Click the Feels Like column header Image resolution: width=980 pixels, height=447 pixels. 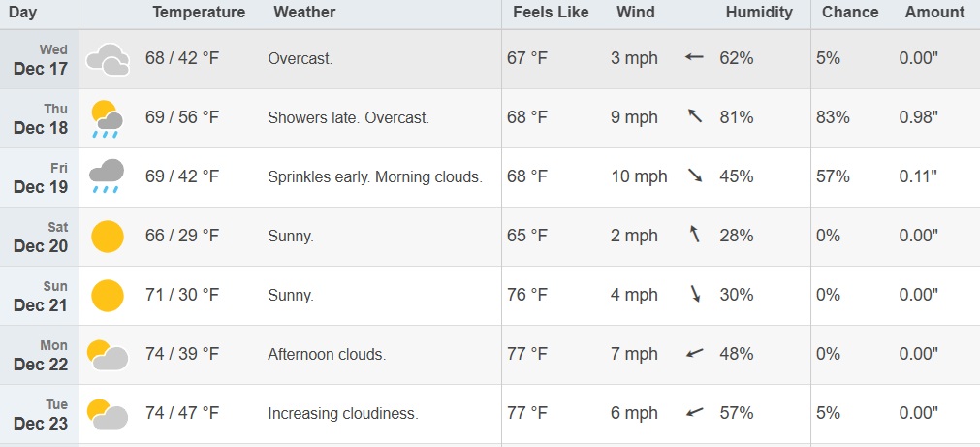(x=549, y=13)
